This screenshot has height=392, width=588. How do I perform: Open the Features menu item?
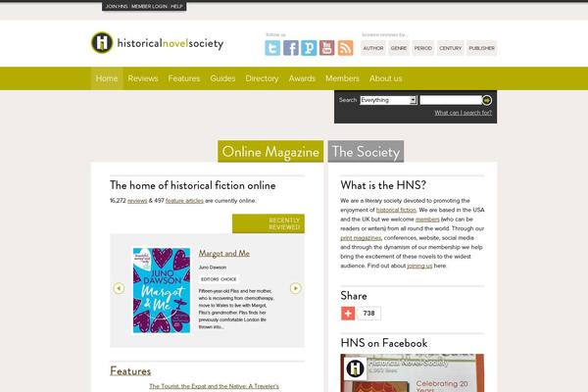pos(184,78)
